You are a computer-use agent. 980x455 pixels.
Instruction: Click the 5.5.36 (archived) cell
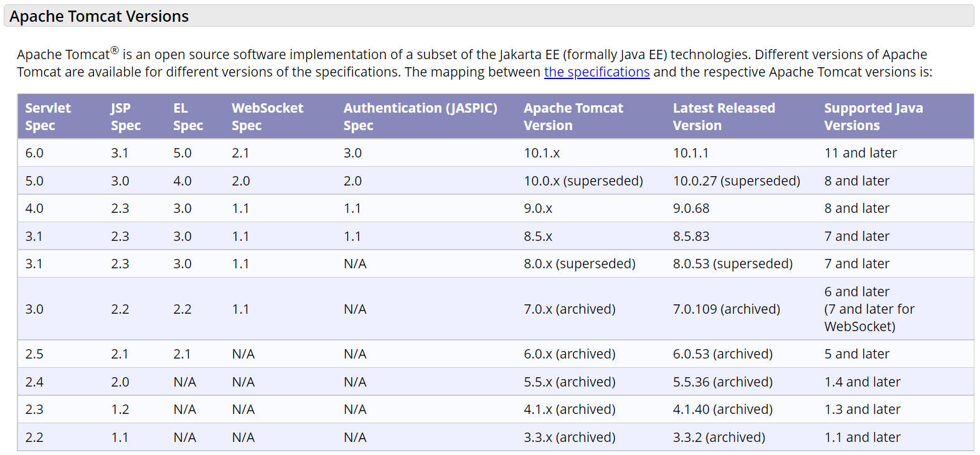tap(722, 382)
